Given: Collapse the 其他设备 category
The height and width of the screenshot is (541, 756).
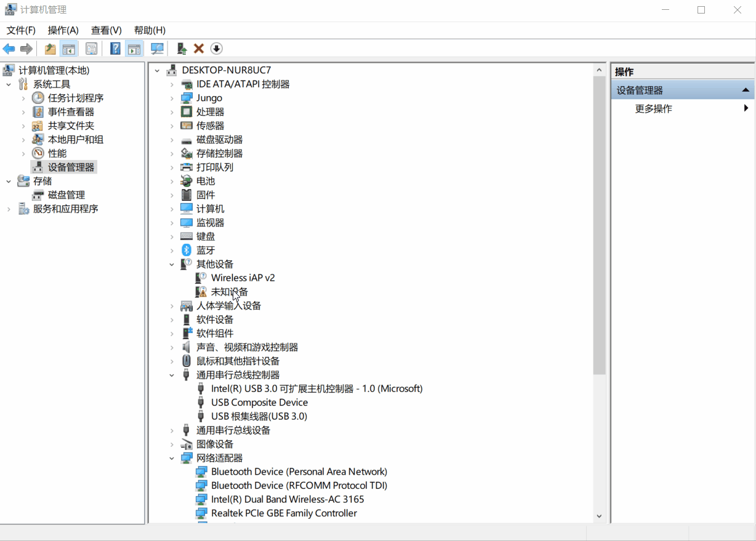Looking at the screenshot, I should tap(172, 263).
